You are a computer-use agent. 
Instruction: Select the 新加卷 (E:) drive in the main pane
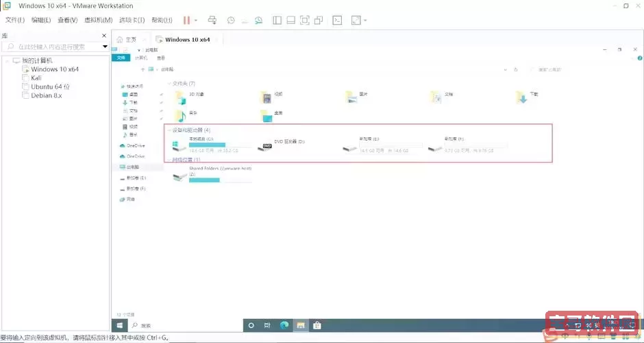click(383, 145)
